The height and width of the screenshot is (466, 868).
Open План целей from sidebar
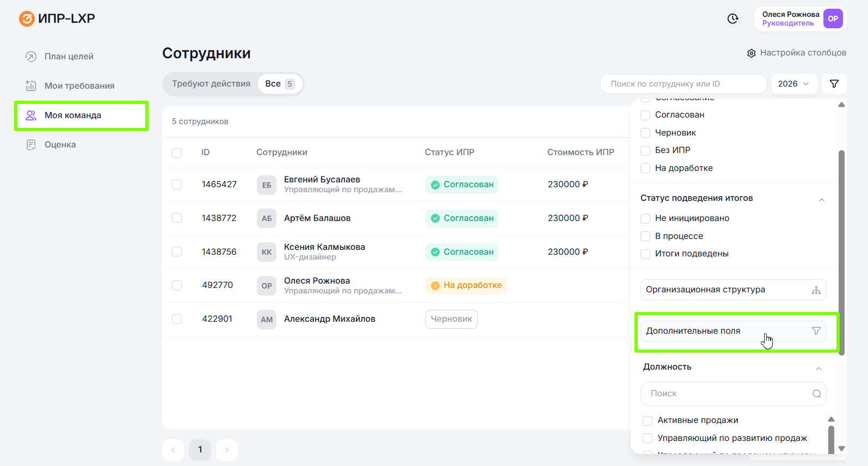tap(69, 57)
